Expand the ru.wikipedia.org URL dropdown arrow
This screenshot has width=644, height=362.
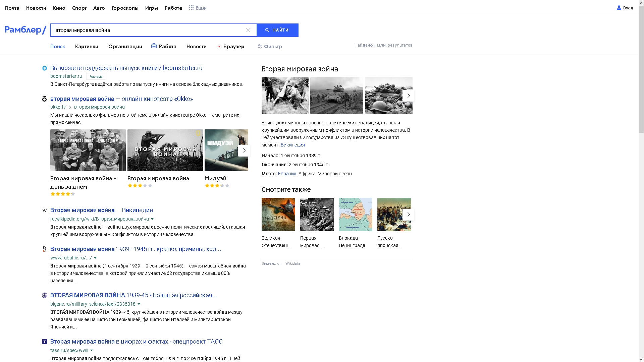coord(152,219)
